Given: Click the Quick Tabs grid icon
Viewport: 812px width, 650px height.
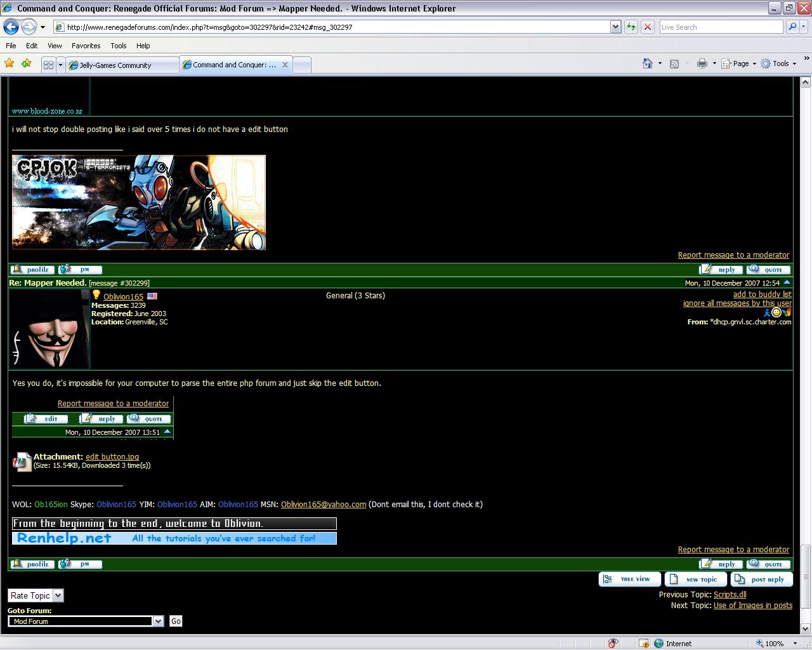Looking at the screenshot, I should (x=48, y=65).
